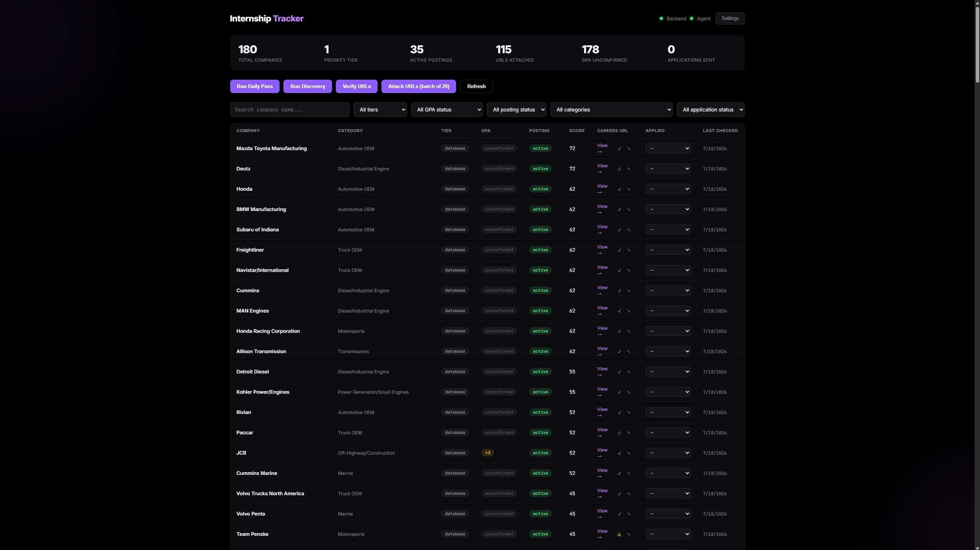Click the verified checkmark for Subaru of Indiana
The height and width of the screenshot is (550, 980).
point(619,230)
